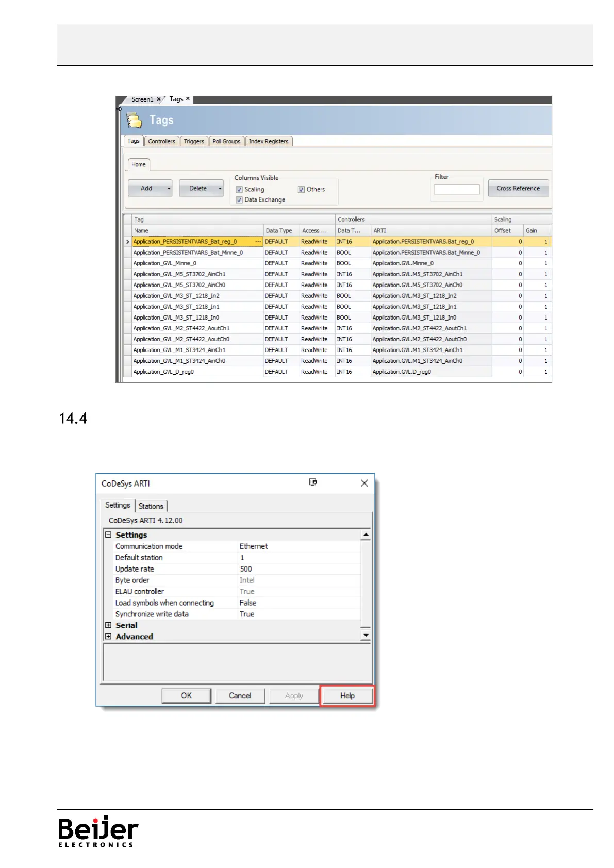Open the Add button dropdown arrow
Image resolution: width=614 pixels, height=868 pixels.
[169, 189]
